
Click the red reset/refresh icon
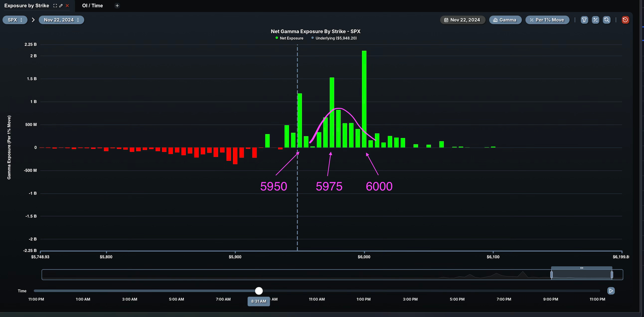coord(625,20)
